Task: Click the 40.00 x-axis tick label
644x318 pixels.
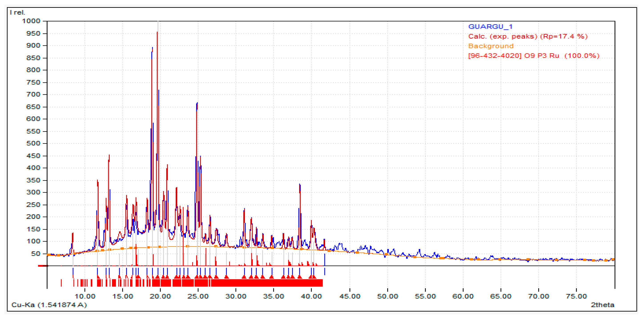Action: [x=311, y=296]
